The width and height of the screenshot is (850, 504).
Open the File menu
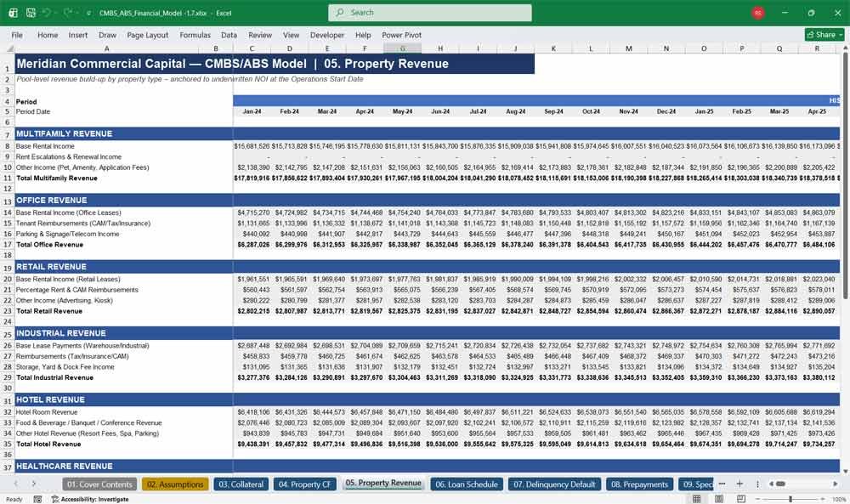click(x=17, y=35)
